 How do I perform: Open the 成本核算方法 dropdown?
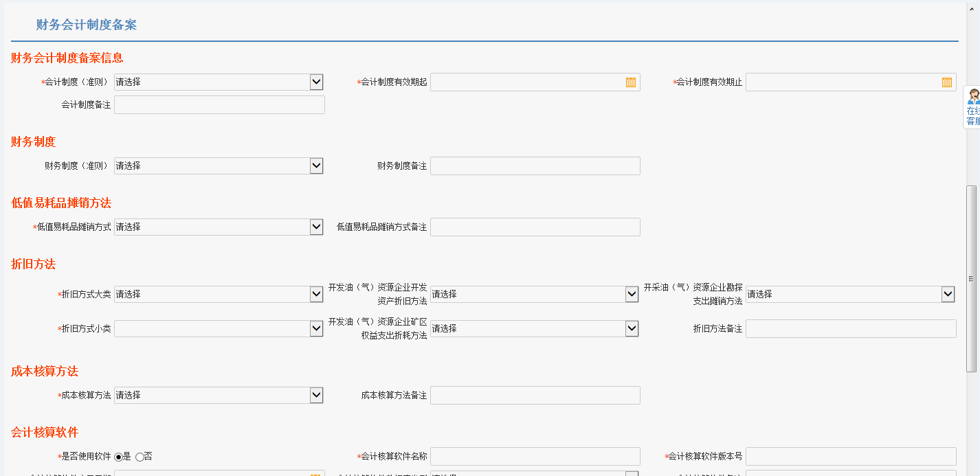point(315,395)
